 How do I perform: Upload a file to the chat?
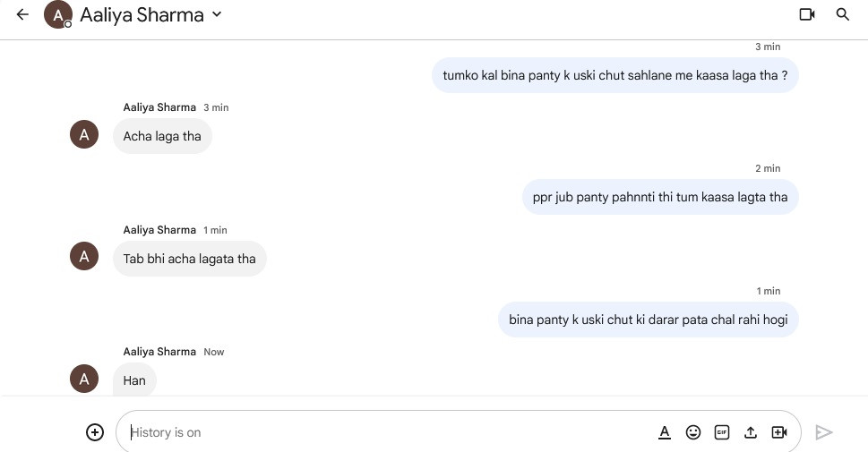click(x=750, y=432)
